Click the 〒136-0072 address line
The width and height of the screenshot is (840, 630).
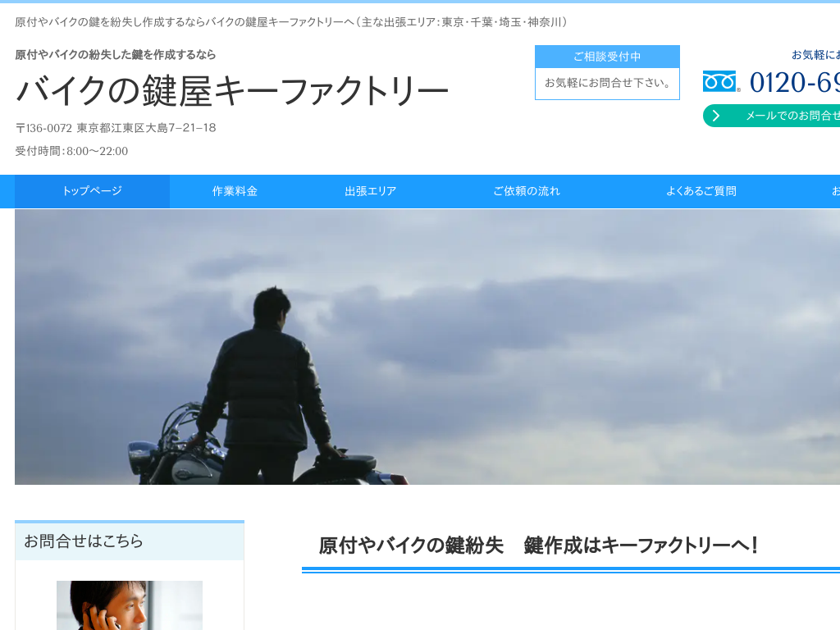[x=116, y=128]
